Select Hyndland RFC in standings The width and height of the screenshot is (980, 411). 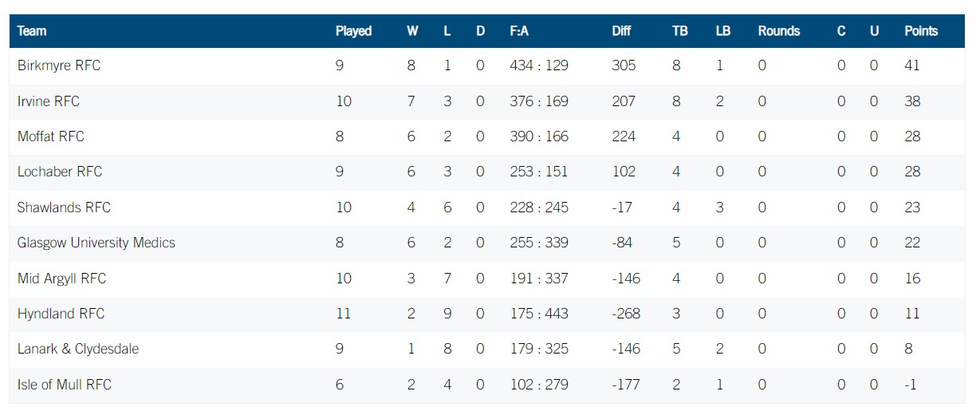coord(61,314)
